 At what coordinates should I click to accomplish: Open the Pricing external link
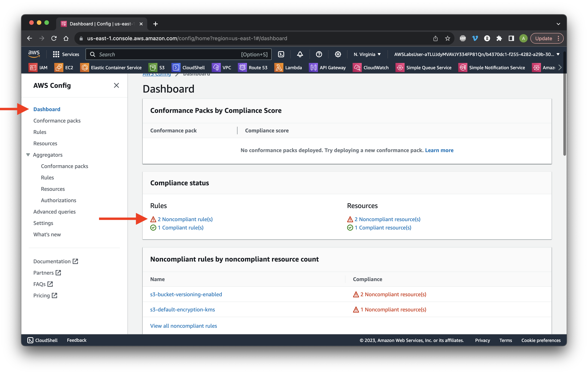[x=45, y=295]
